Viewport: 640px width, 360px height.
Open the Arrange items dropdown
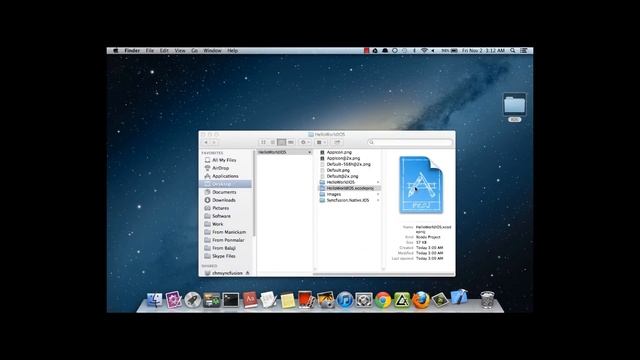321,142
